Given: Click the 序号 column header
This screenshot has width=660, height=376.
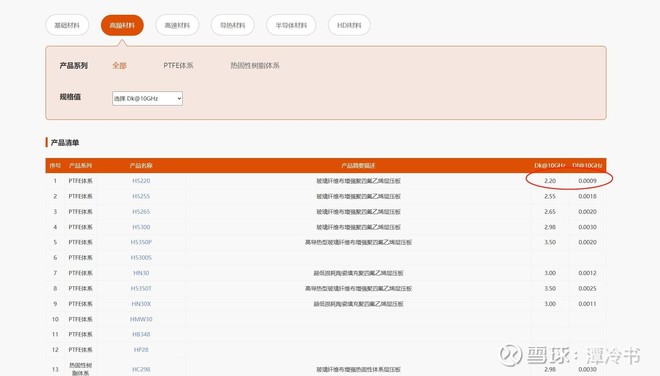Looking at the screenshot, I should point(55,165).
